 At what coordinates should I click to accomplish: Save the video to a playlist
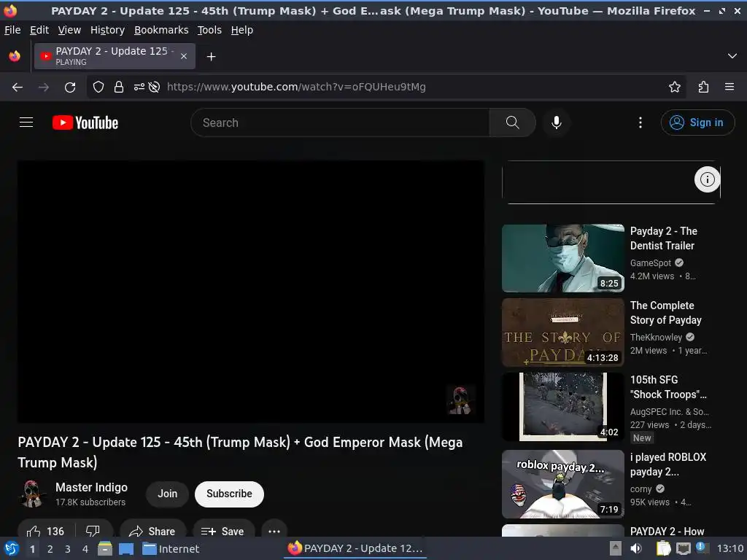(223, 531)
